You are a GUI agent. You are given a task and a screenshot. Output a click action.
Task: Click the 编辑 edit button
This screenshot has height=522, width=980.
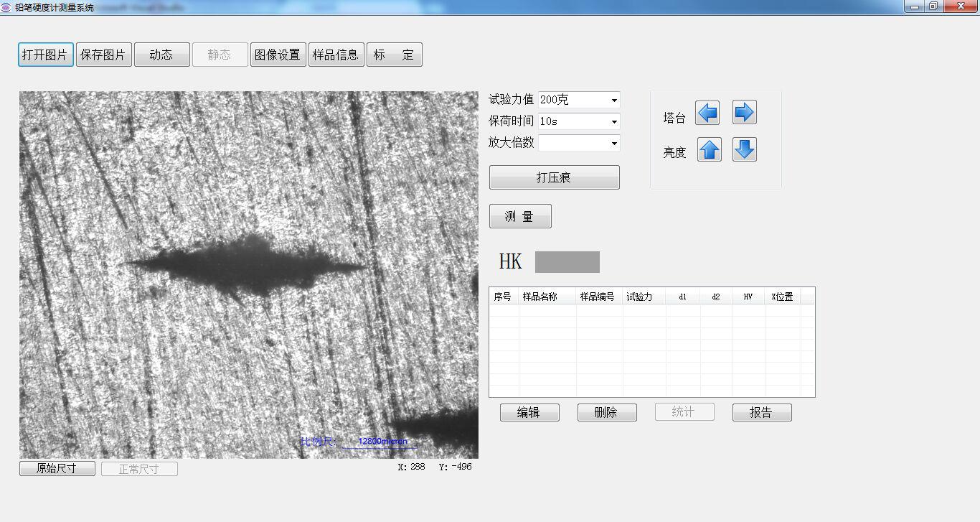529,412
